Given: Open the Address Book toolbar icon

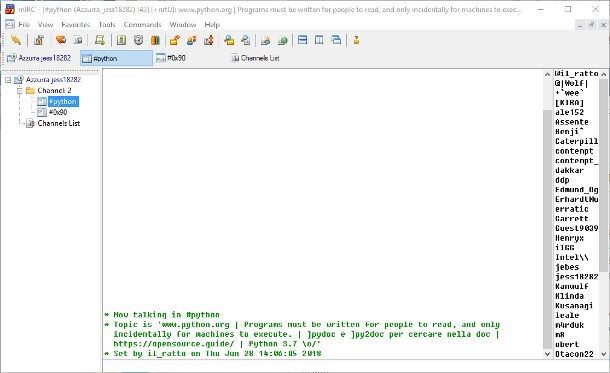Looking at the screenshot, I should click(122, 40).
